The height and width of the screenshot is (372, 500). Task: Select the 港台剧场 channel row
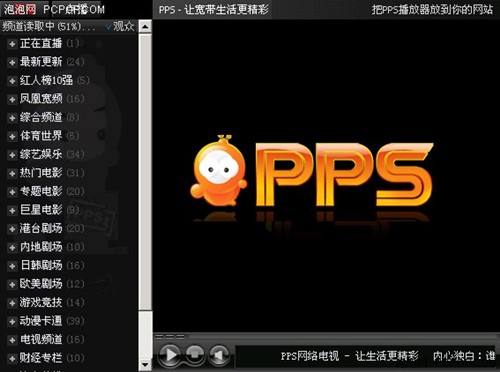(52, 228)
